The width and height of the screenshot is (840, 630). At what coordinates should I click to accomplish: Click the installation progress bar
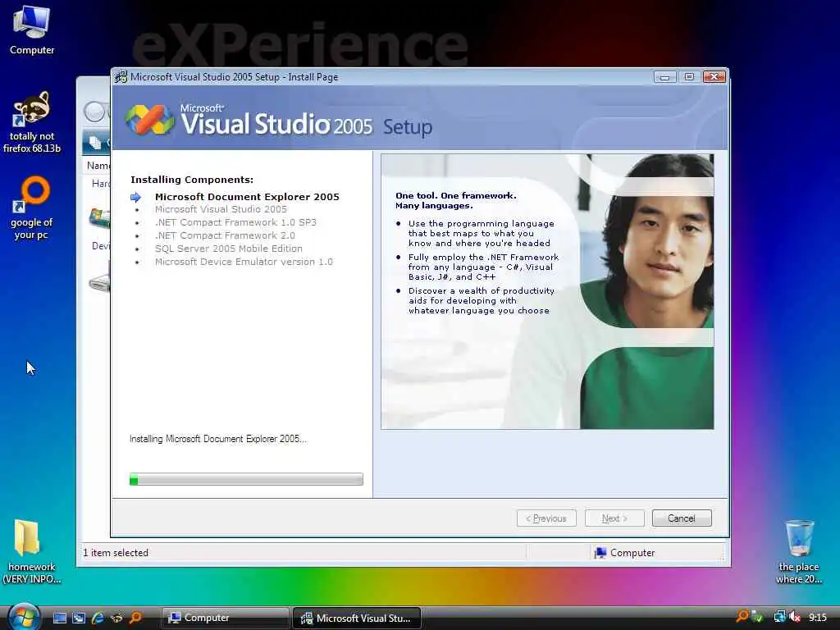coord(246,479)
